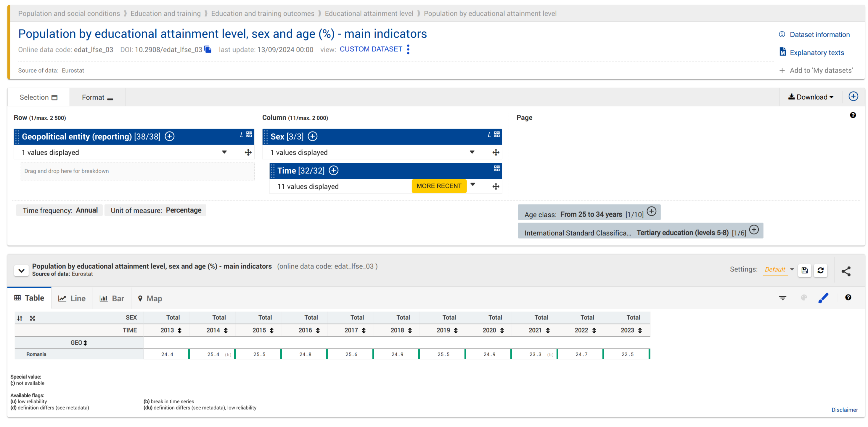Viewport: 868px width, 427px height.
Task: Sort the table by the 2013 column
Action: click(x=180, y=330)
